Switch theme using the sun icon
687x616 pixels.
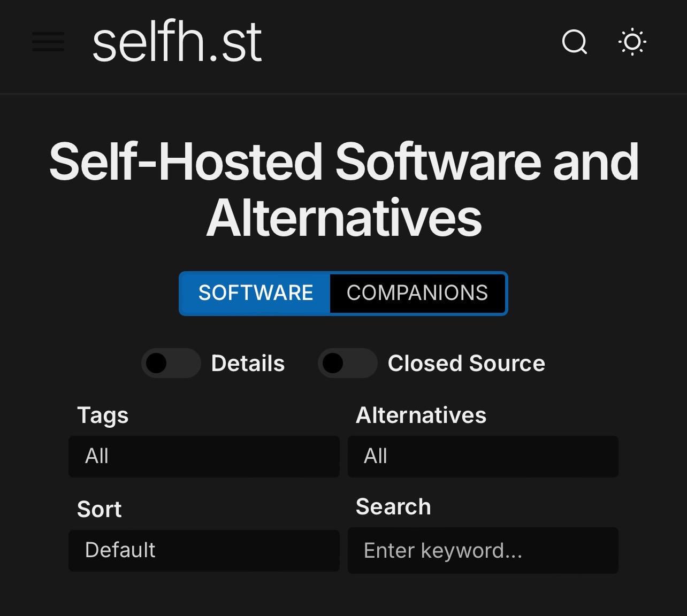632,42
